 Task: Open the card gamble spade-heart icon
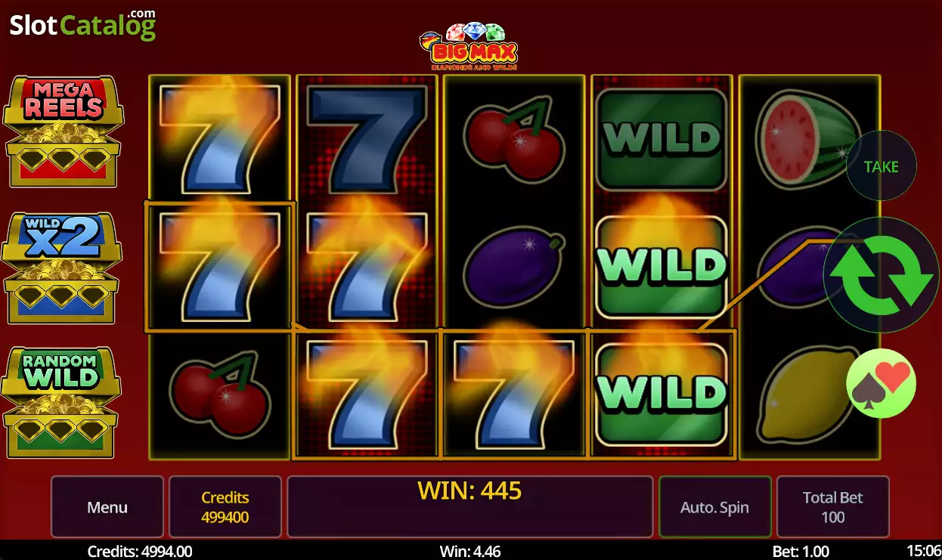(x=882, y=383)
